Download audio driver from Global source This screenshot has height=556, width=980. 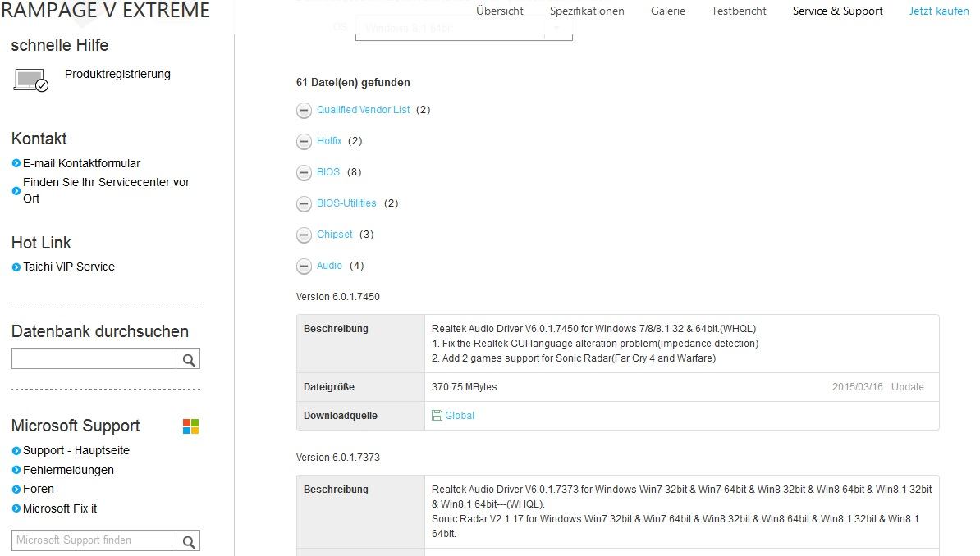pyautogui.click(x=460, y=416)
